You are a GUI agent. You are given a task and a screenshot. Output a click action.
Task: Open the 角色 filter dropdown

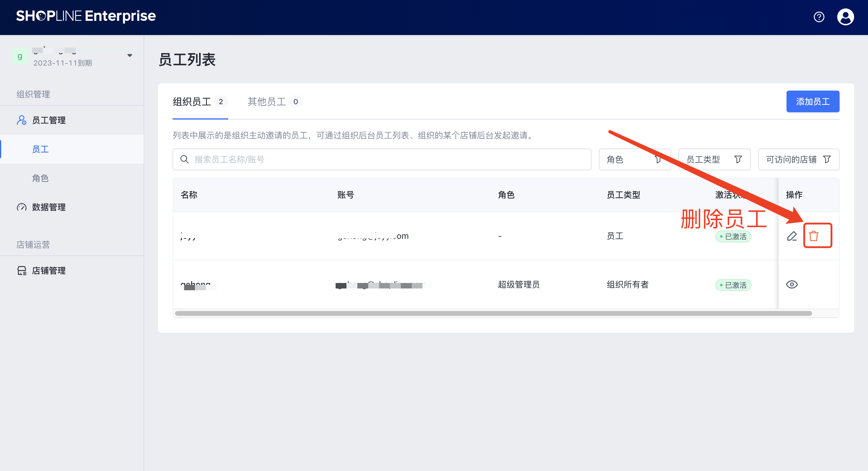point(634,159)
